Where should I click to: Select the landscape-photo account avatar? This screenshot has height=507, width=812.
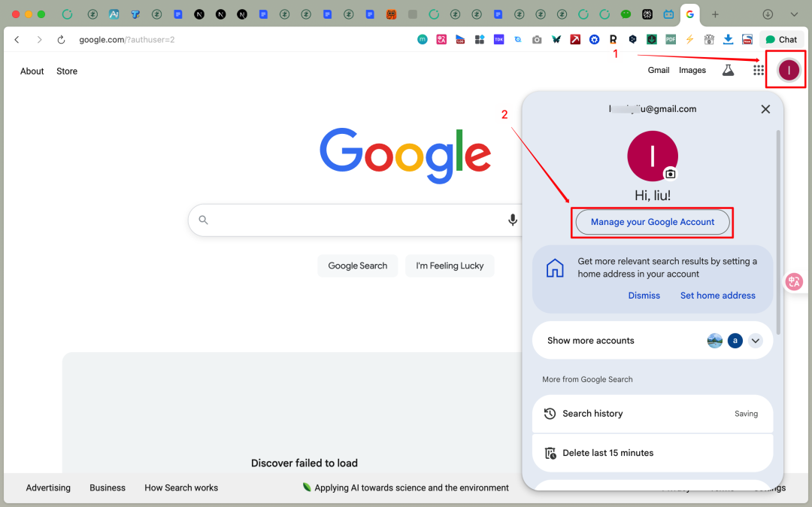[715, 341]
